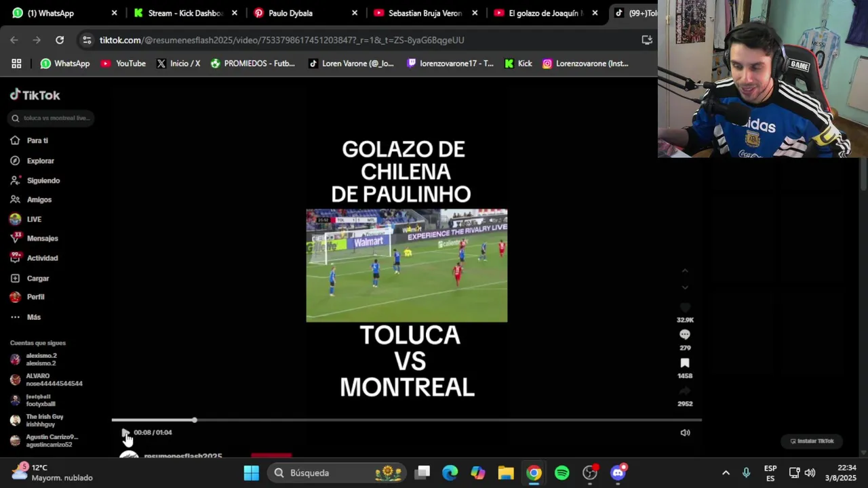Open Microsoft Edge from taskbar
The height and width of the screenshot is (488, 868).
pyautogui.click(x=450, y=473)
